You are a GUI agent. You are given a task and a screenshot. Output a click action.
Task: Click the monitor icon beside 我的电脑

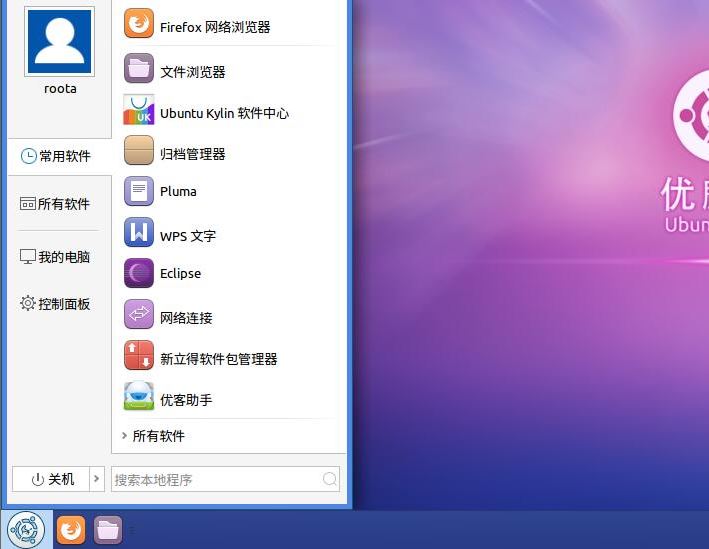(x=28, y=256)
